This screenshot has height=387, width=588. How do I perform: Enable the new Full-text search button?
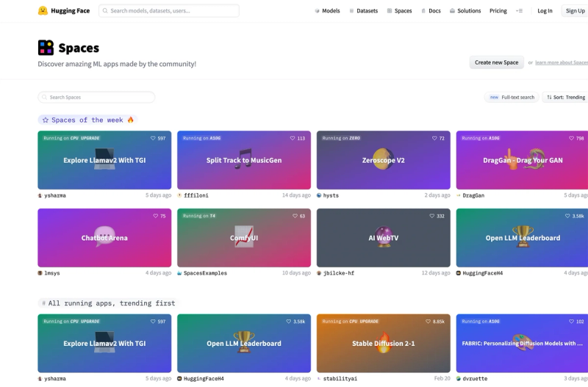tap(512, 97)
